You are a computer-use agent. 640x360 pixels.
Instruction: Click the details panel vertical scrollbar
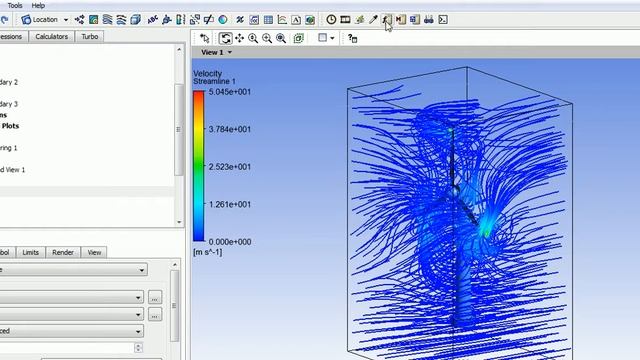(174, 306)
